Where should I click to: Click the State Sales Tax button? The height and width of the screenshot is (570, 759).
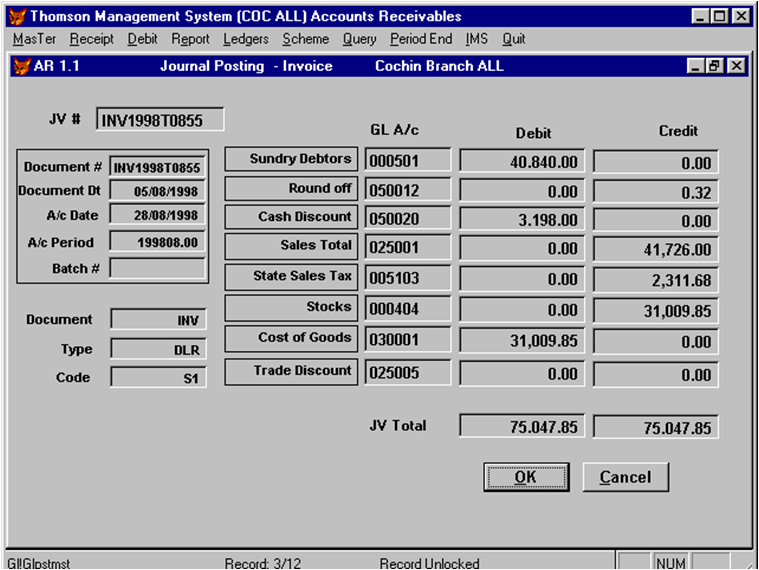[291, 276]
